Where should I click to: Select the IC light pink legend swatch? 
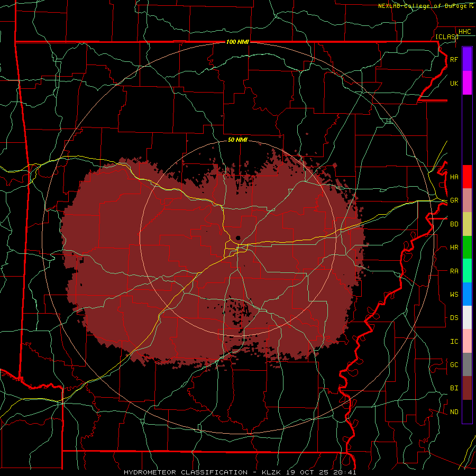(467, 341)
